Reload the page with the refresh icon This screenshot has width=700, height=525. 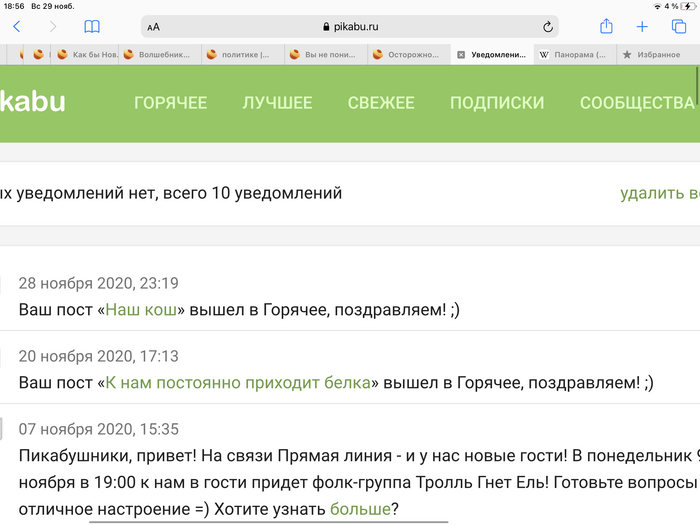pos(548,28)
